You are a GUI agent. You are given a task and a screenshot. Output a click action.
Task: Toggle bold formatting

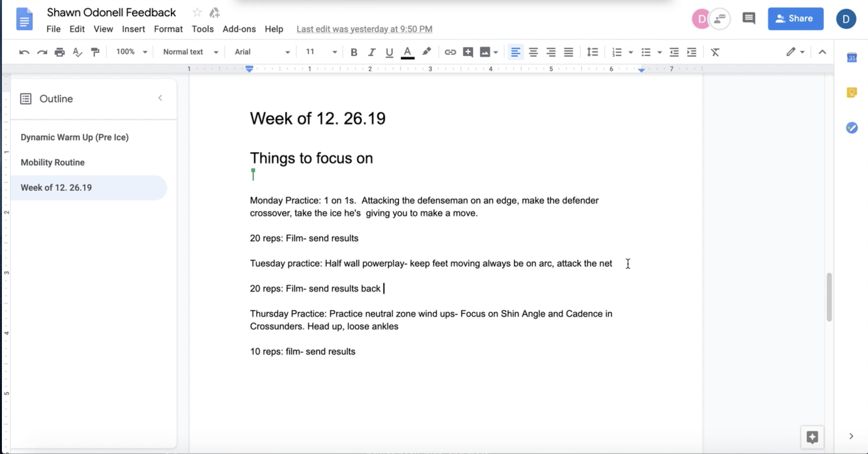pos(354,52)
